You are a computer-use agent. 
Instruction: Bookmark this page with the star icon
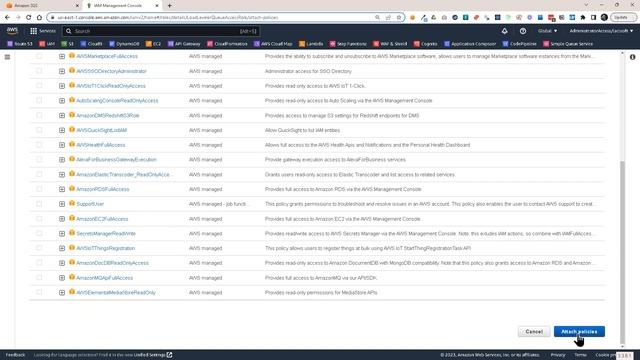pos(399,18)
